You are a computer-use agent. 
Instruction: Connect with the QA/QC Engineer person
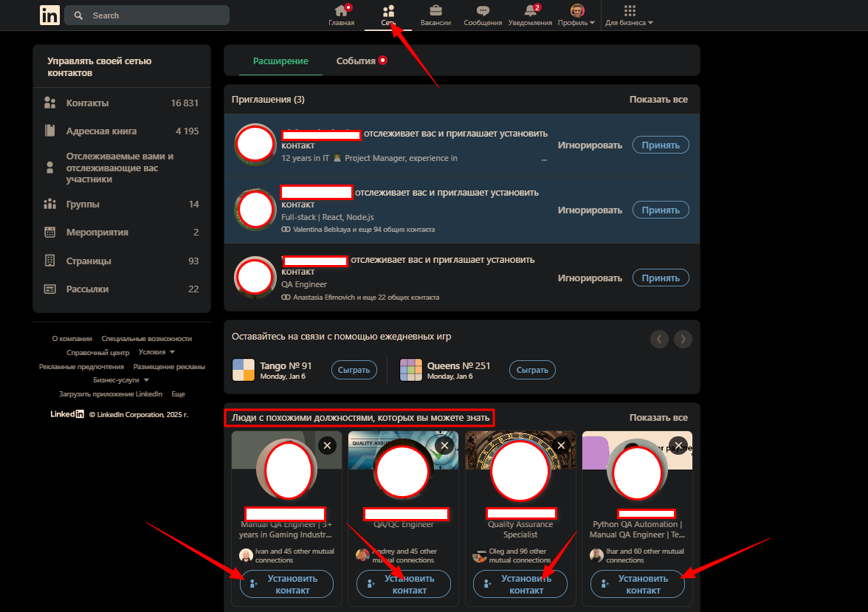click(404, 584)
